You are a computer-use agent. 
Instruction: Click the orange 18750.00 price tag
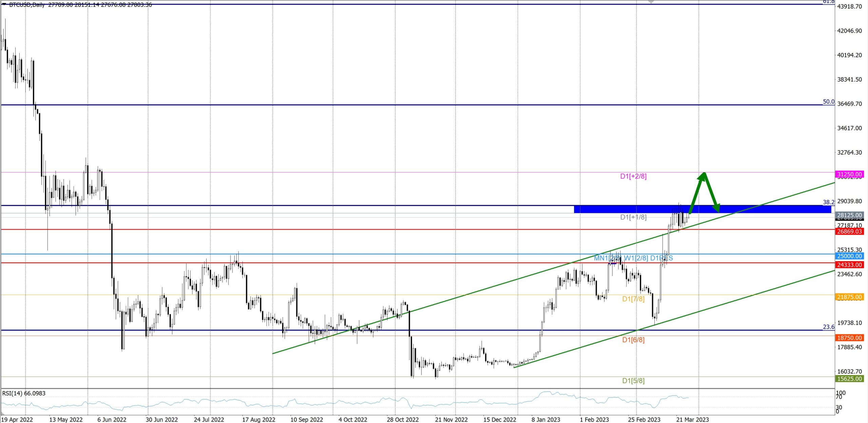point(849,338)
